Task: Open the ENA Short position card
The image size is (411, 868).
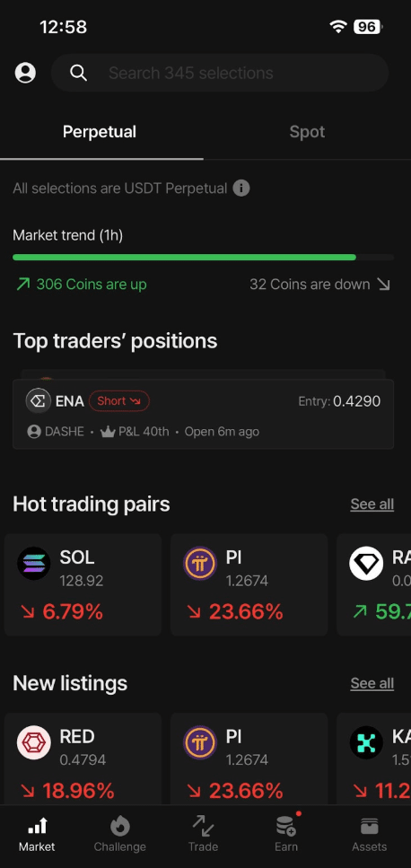Action: [x=204, y=414]
